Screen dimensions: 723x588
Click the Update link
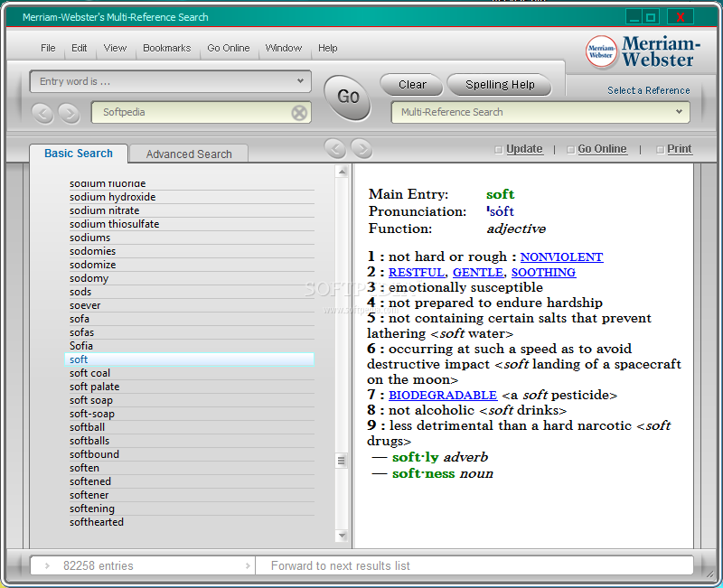point(524,149)
